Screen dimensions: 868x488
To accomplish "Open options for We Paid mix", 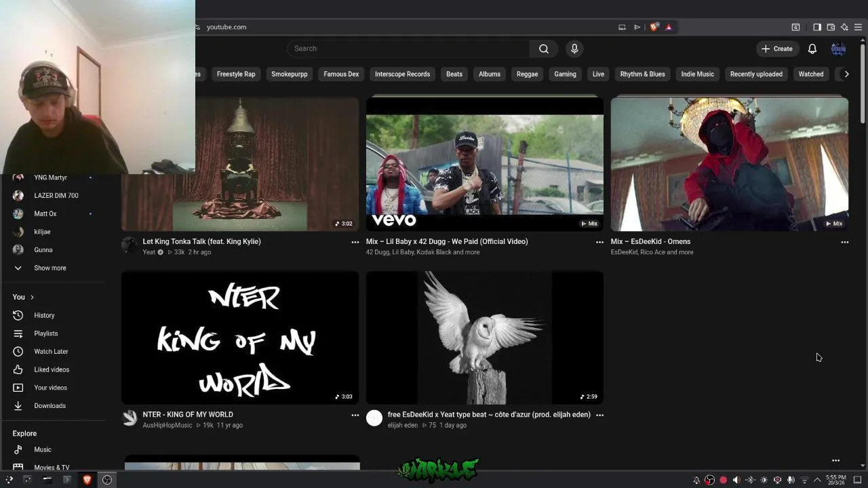I will pyautogui.click(x=599, y=242).
